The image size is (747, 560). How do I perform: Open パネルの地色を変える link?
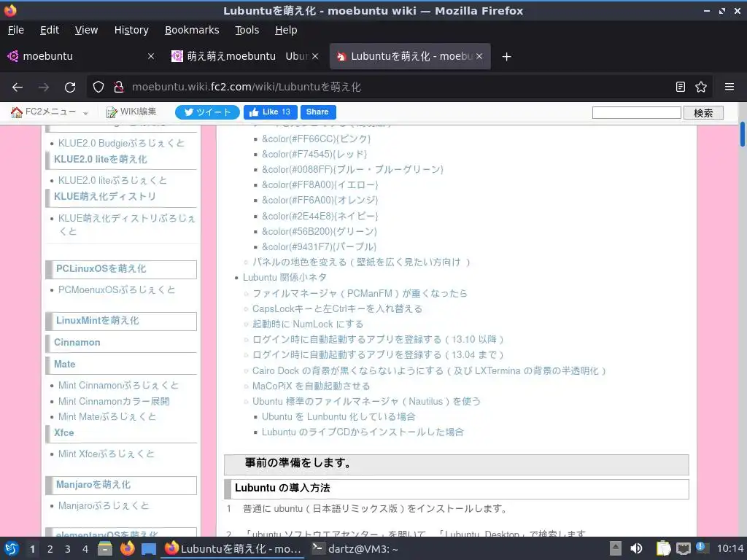coord(362,262)
